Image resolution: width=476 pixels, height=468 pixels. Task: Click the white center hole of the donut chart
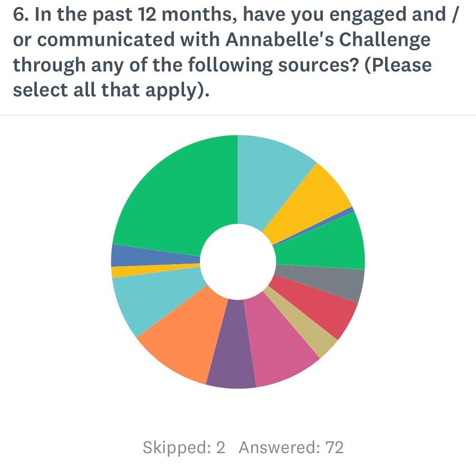[x=238, y=261]
